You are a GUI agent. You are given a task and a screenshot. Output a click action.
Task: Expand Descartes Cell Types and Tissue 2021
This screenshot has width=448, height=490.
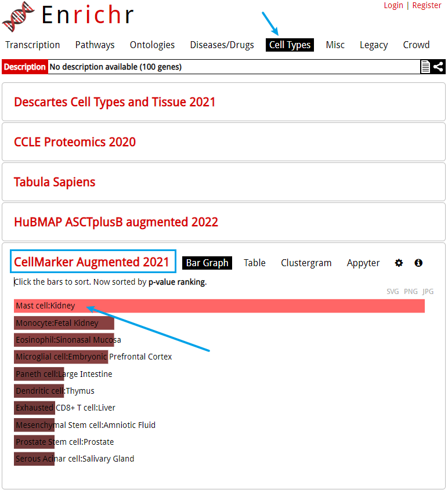coord(114,102)
